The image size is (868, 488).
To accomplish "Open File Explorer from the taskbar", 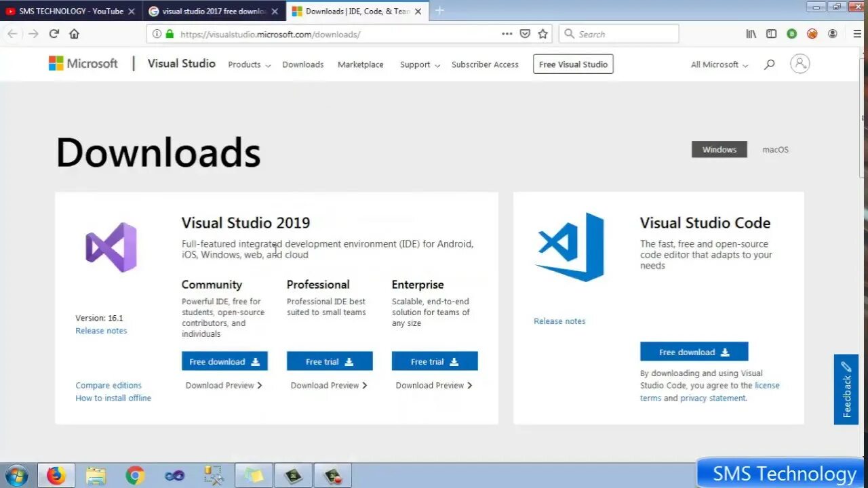I will [x=96, y=476].
